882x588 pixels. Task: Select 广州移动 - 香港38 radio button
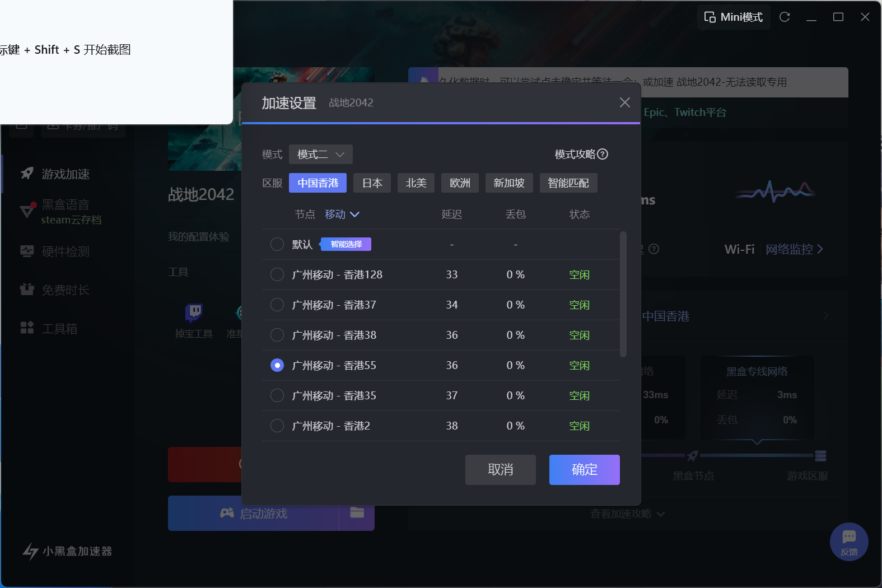277,335
